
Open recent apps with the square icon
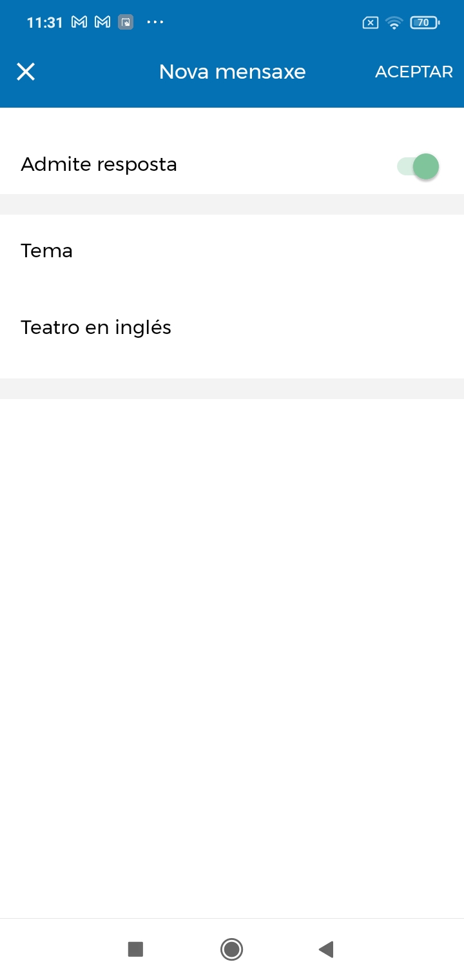(135, 949)
